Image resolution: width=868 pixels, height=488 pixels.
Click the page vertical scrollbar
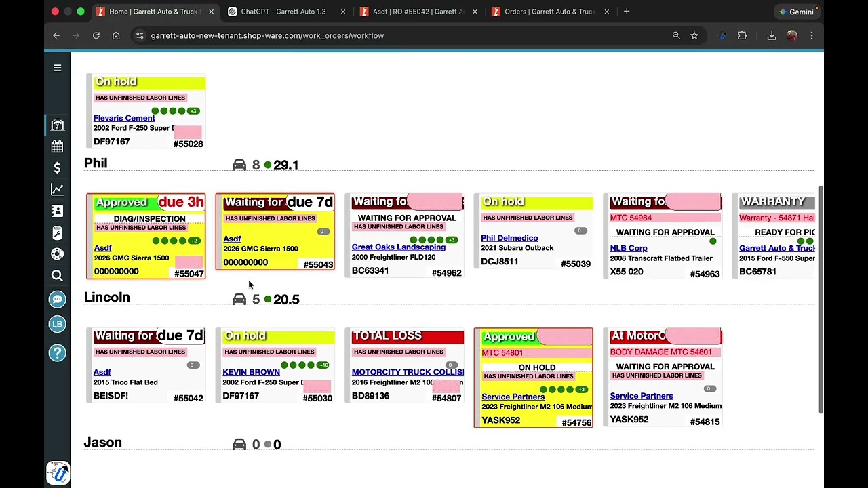pos(821,298)
